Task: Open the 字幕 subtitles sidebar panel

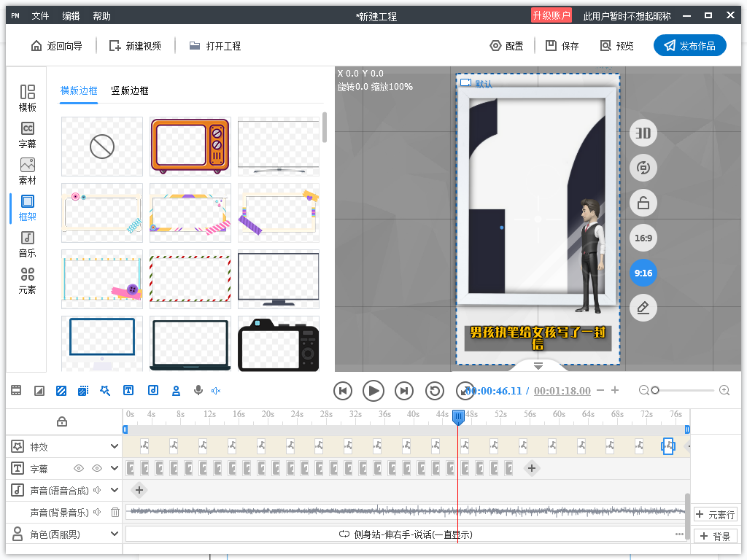Action: 27,135
